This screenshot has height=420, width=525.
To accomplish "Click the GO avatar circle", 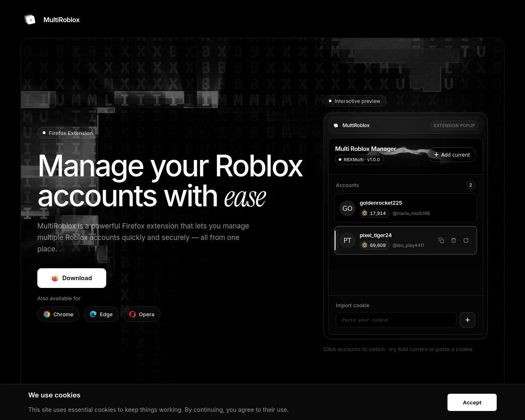I will [347, 208].
